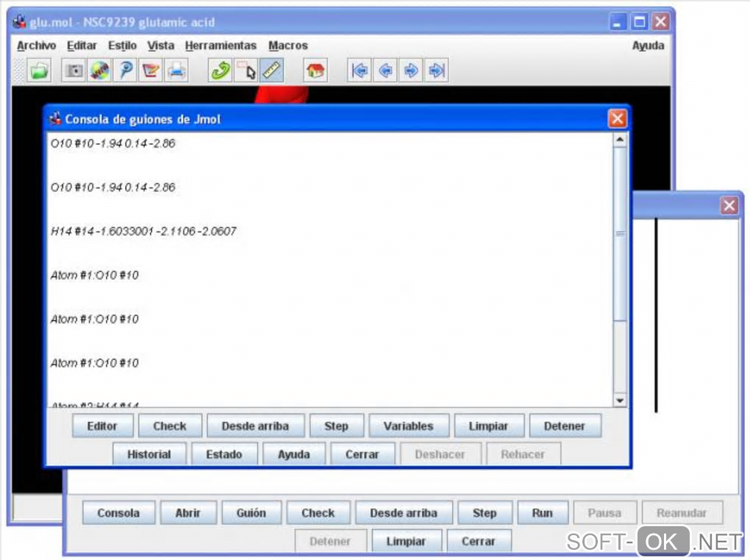Click Step in the Jmol console
Image resolution: width=750 pixels, height=560 pixels.
pyautogui.click(x=336, y=426)
